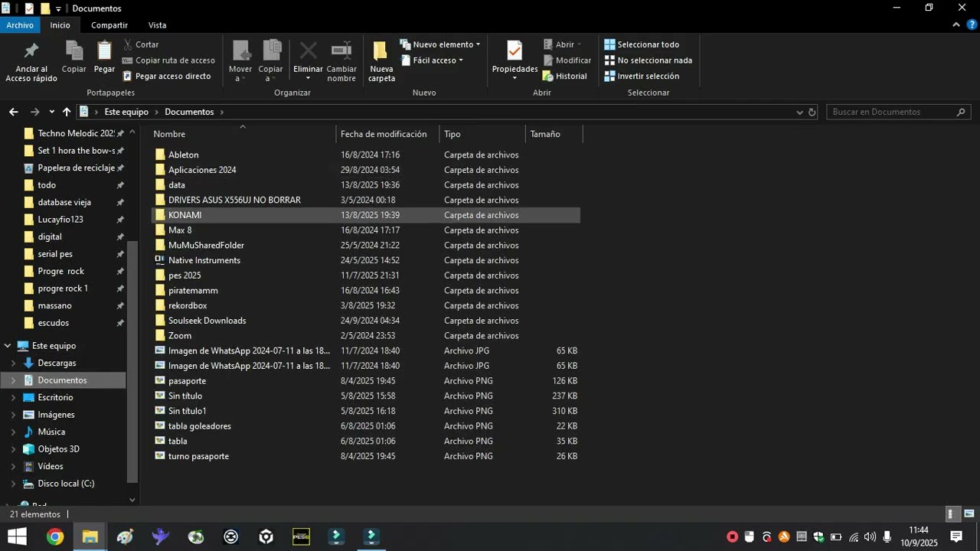Choose Copiar ruta de acceso

click(168, 60)
